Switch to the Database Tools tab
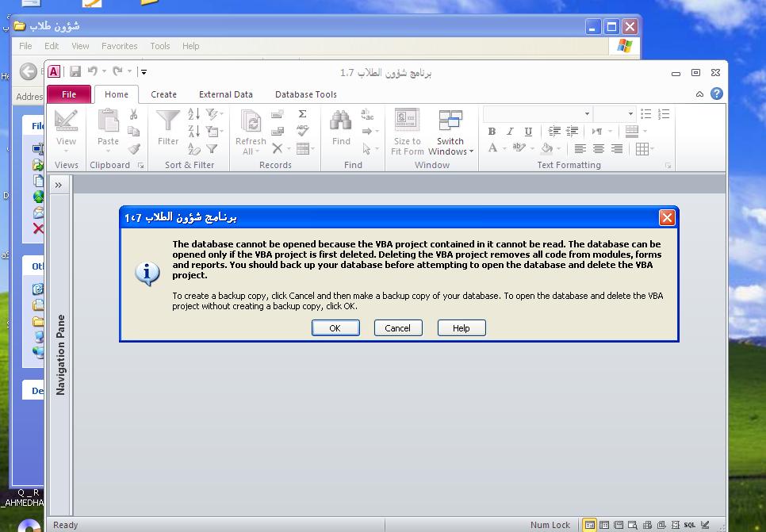This screenshot has width=766, height=532. click(x=305, y=94)
